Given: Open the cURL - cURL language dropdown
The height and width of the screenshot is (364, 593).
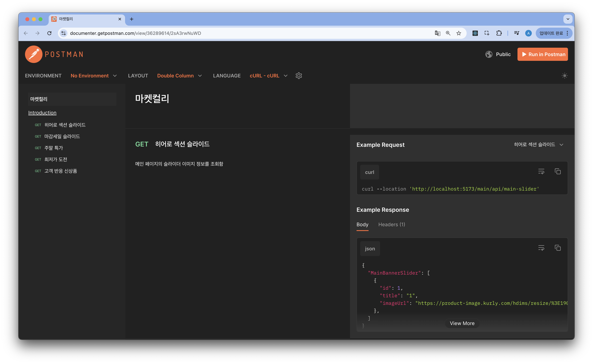Looking at the screenshot, I should (269, 76).
